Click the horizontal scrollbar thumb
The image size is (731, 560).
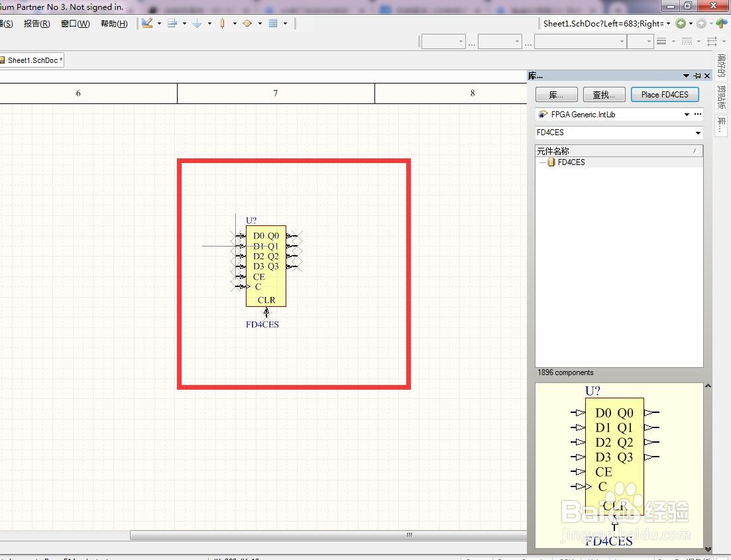coord(329,535)
